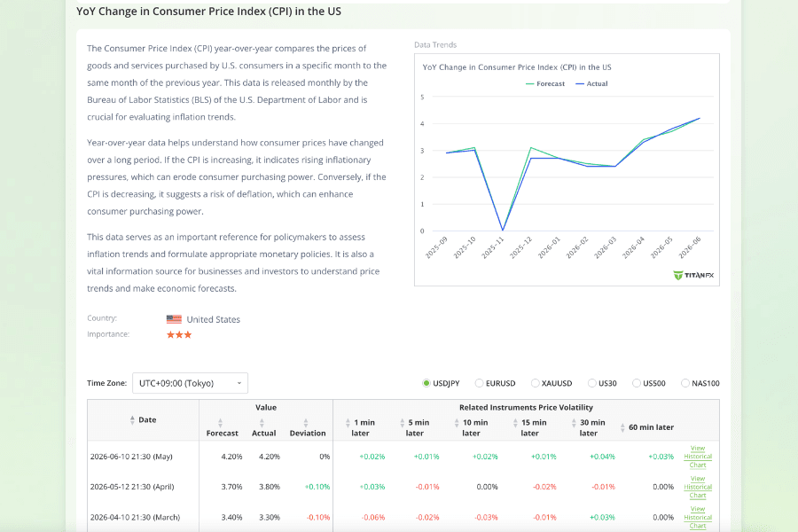This screenshot has width=798, height=532.
Task: Select the US30 radio button
Action: [592, 383]
